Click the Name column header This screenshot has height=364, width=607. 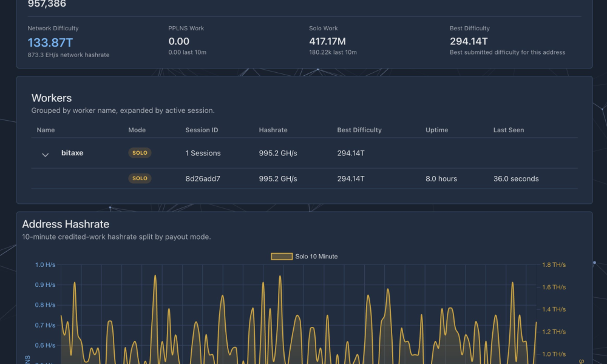pyautogui.click(x=46, y=130)
